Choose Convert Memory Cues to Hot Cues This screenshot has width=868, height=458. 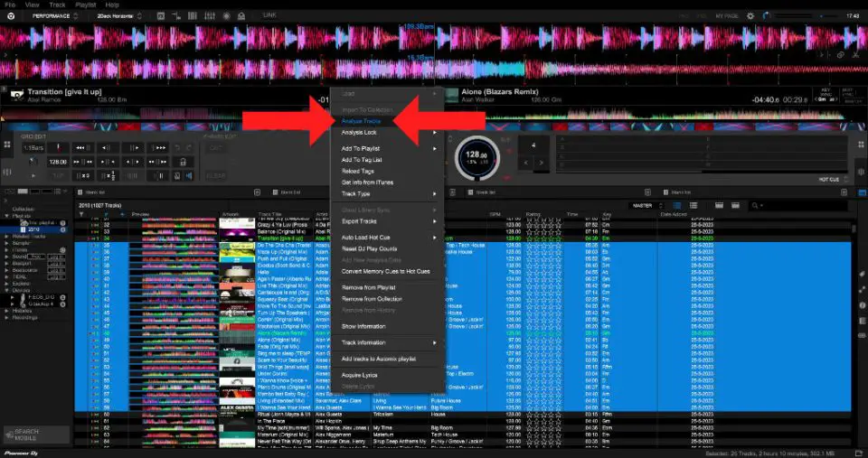click(385, 272)
